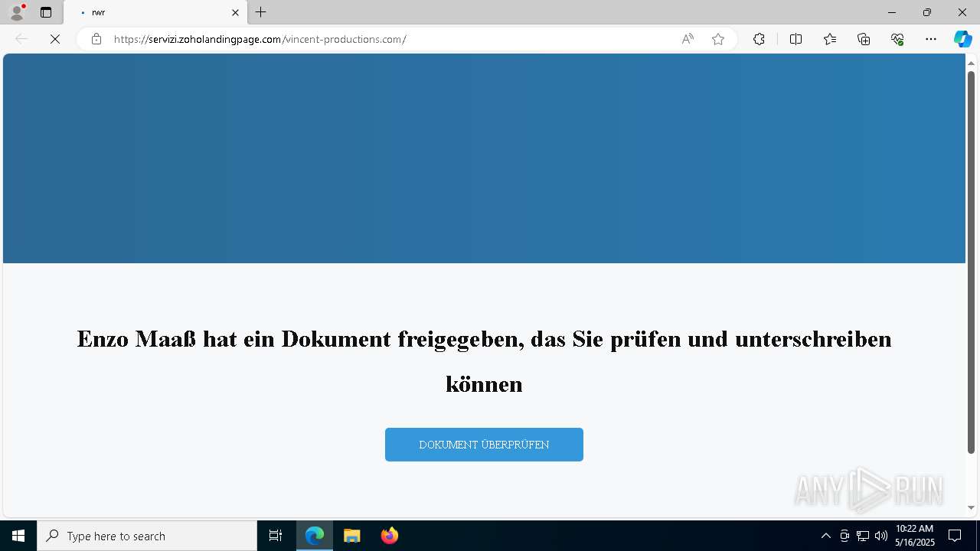Go back with the back arrow

(21, 39)
